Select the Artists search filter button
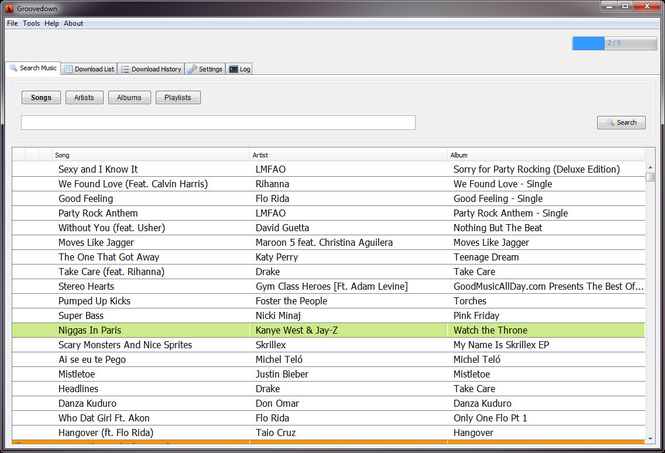The image size is (665, 453). 84,98
